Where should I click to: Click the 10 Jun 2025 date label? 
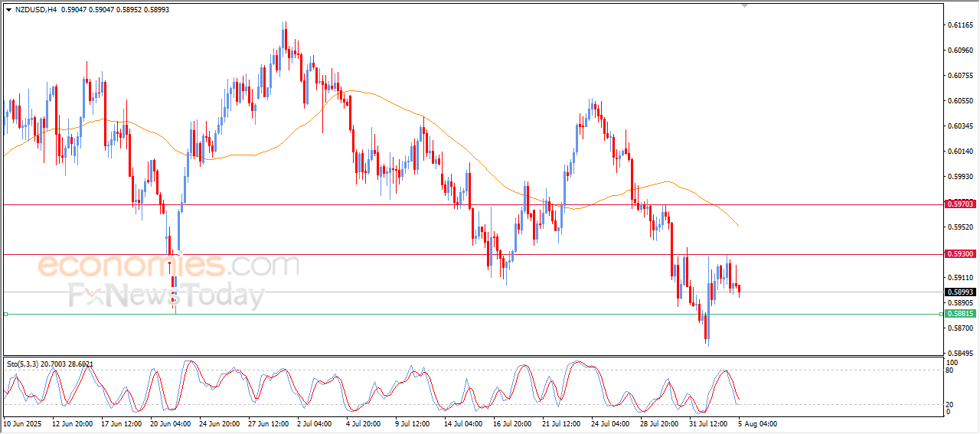click(x=21, y=423)
